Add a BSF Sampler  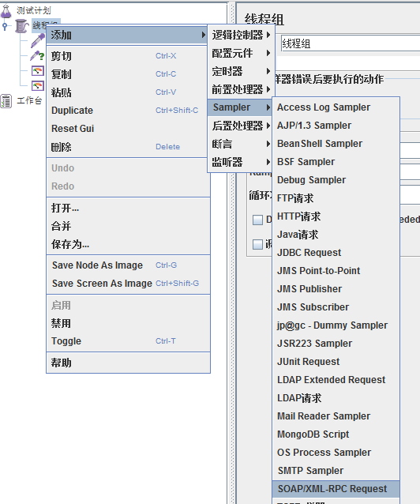(336, 162)
